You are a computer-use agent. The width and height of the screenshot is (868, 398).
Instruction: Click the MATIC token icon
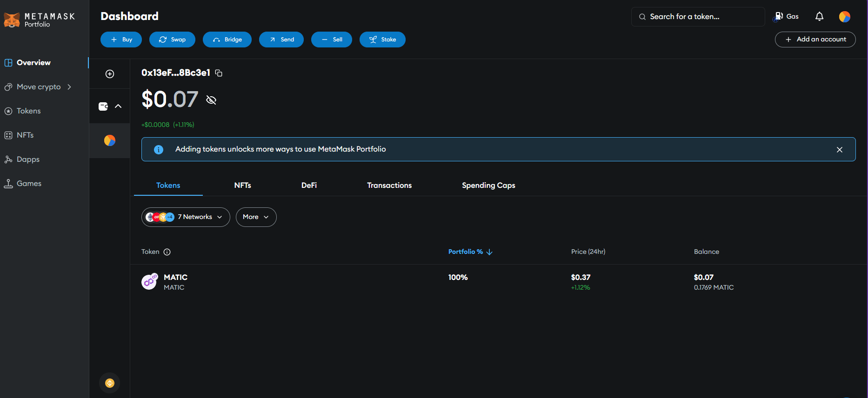149,282
